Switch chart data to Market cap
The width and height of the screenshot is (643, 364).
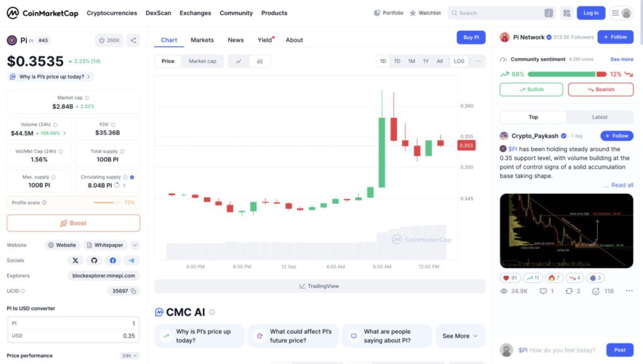point(202,61)
